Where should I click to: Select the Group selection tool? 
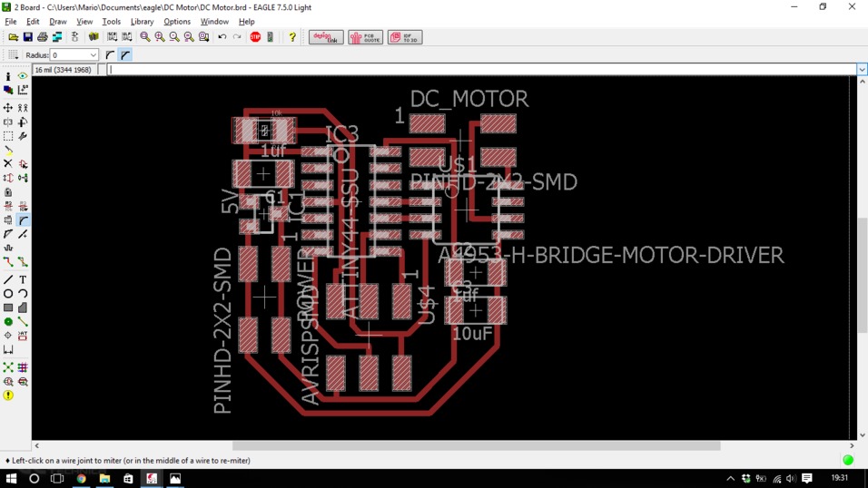[x=8, y=136]
